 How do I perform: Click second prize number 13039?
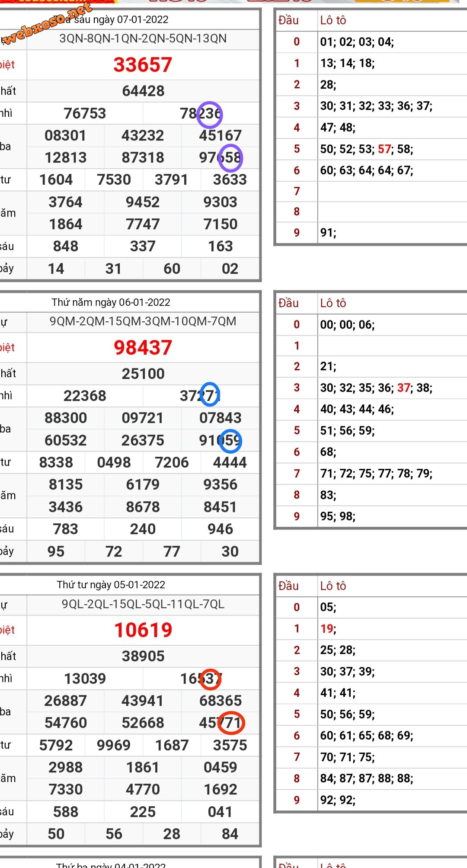coord(85,679)
